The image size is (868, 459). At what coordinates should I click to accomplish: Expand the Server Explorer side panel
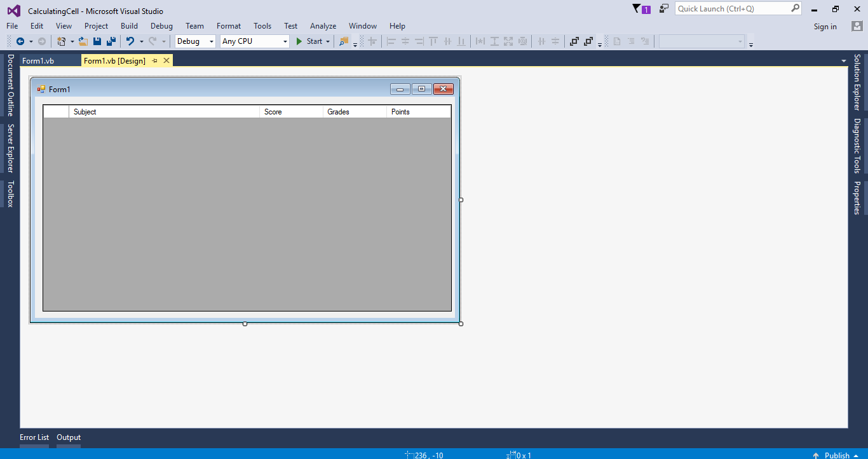(x=10, y=148)
